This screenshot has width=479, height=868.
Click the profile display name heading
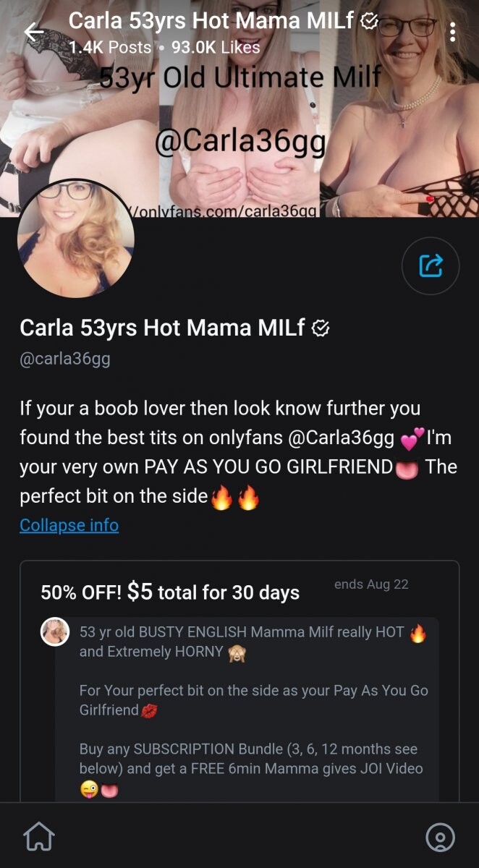pos(164,328)
